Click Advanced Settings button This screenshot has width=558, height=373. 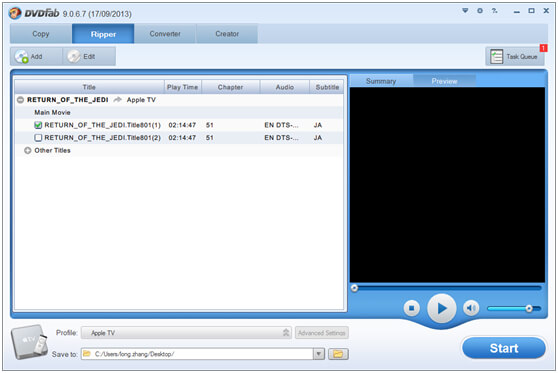tap(322, 333)
